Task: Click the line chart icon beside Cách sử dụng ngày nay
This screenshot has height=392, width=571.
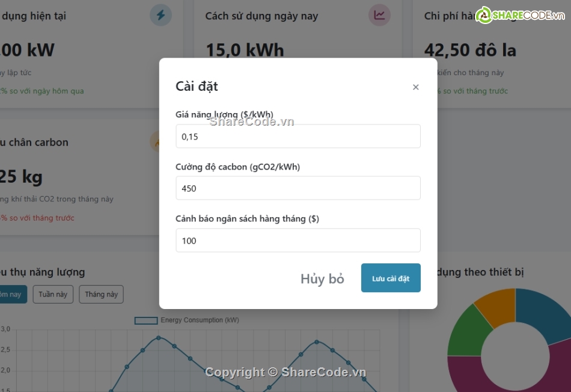Action: [x=379, y=16]
